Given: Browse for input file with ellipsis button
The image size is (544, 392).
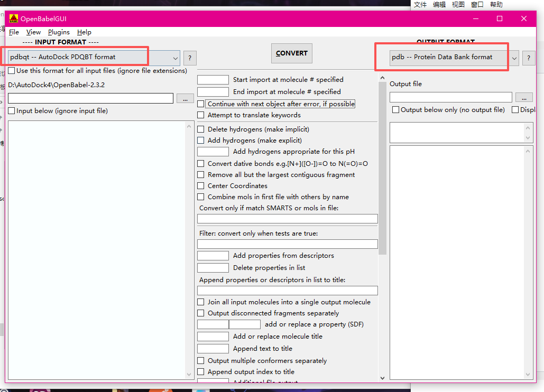Looking at the screenshot, I should [x=185, y=98].
